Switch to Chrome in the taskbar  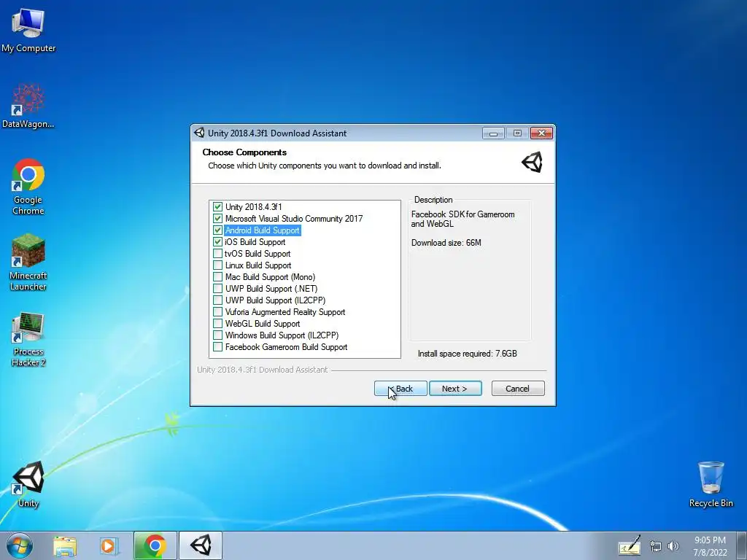(155, 545)
